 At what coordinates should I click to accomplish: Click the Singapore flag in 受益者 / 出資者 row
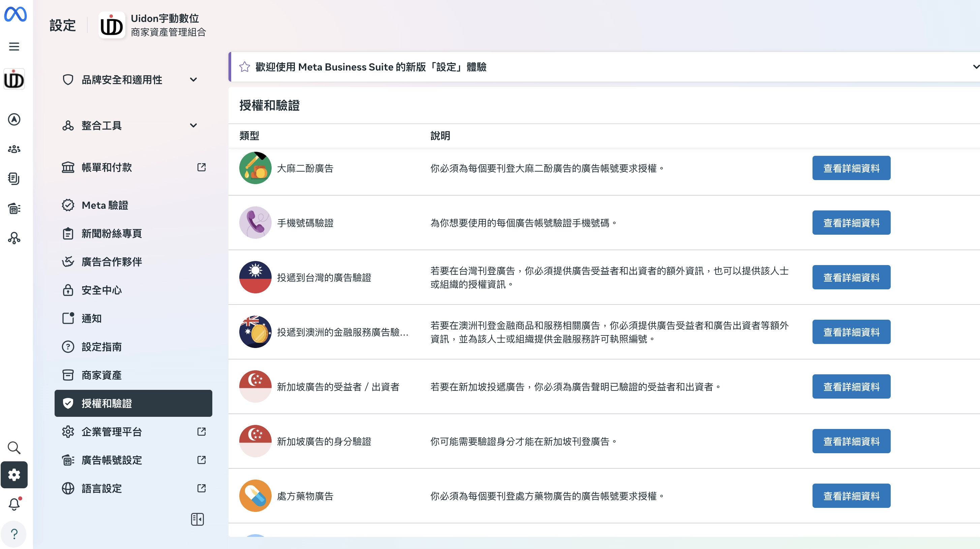click(255, 386)
